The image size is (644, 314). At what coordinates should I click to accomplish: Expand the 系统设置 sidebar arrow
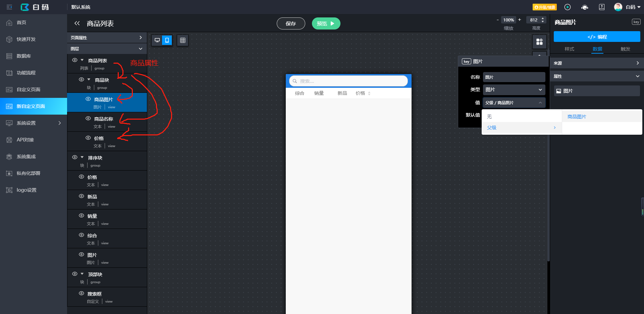(60, 123)
